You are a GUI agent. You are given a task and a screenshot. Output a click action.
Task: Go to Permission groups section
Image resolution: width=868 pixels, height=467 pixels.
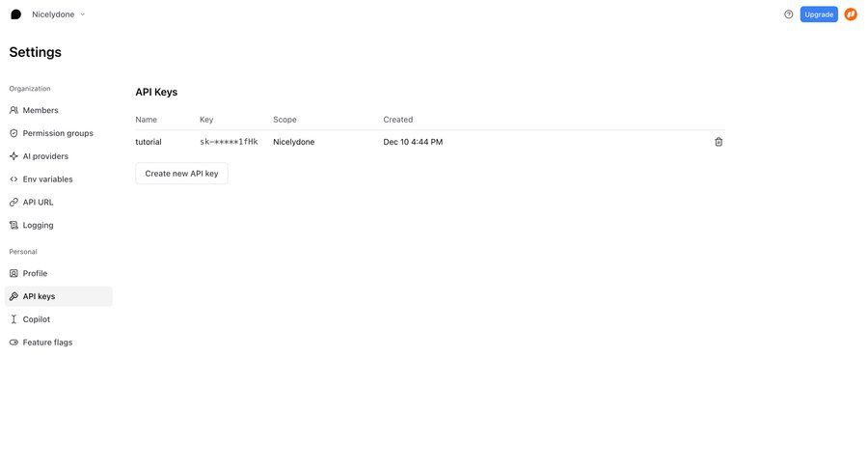(x=58, y=133)
